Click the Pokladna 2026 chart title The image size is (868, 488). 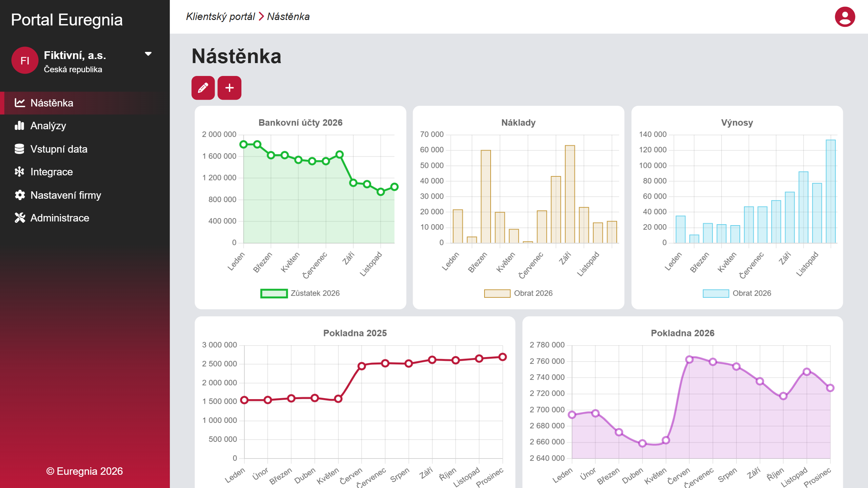tap(683, 333)
